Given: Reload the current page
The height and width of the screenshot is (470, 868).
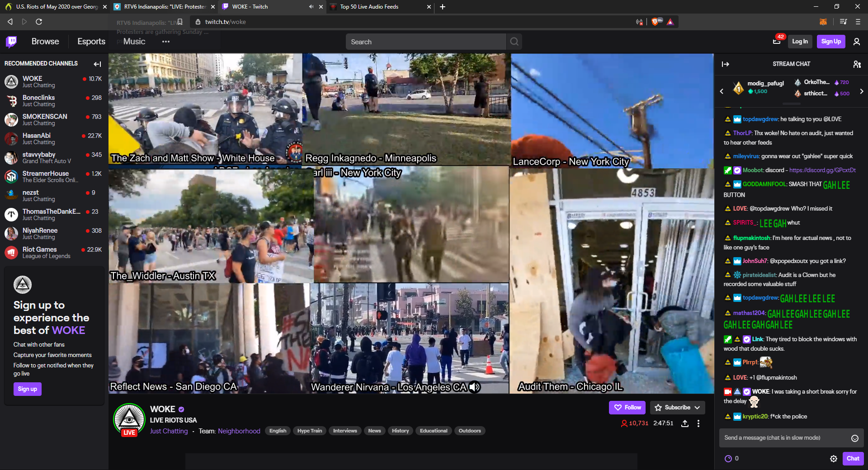Looking at the screenshot, I should (x=39, y=22).
